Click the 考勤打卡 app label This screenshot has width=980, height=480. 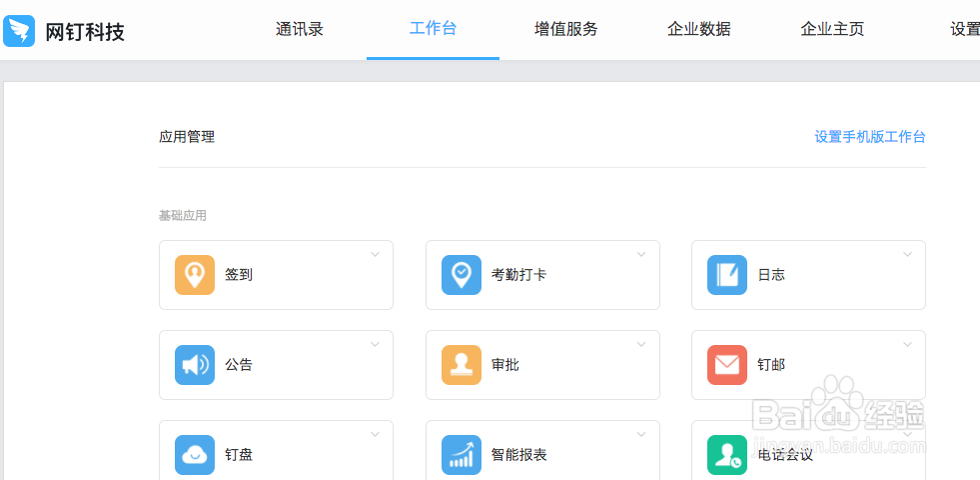coord(518,275)
